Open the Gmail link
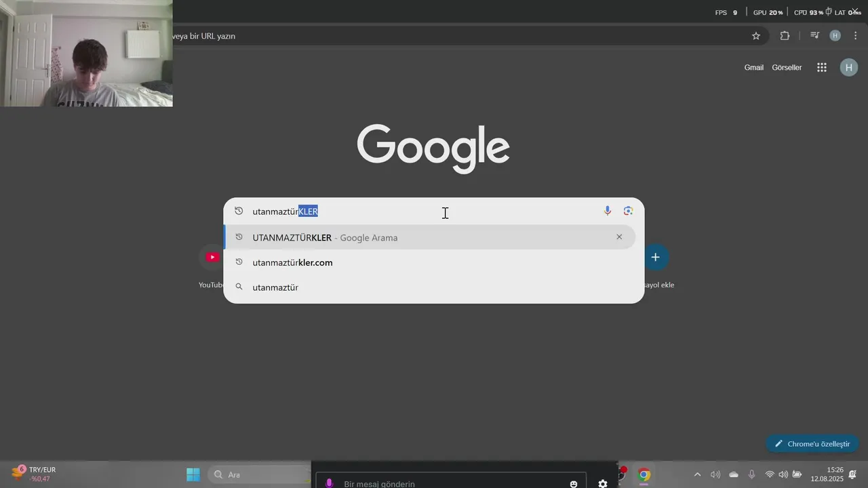The width and height of the screenshot is (868, 488). pyautogui.click(x=754, y=67)
